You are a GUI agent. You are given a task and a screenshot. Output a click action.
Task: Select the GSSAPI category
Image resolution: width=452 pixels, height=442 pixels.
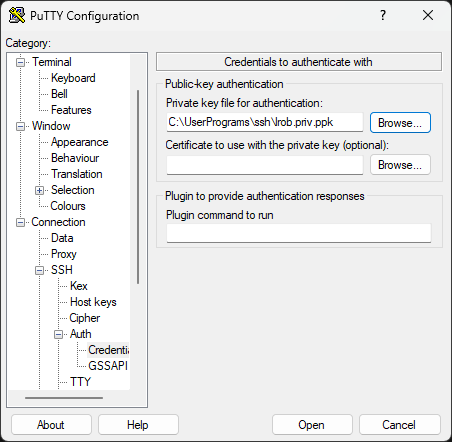108,366
